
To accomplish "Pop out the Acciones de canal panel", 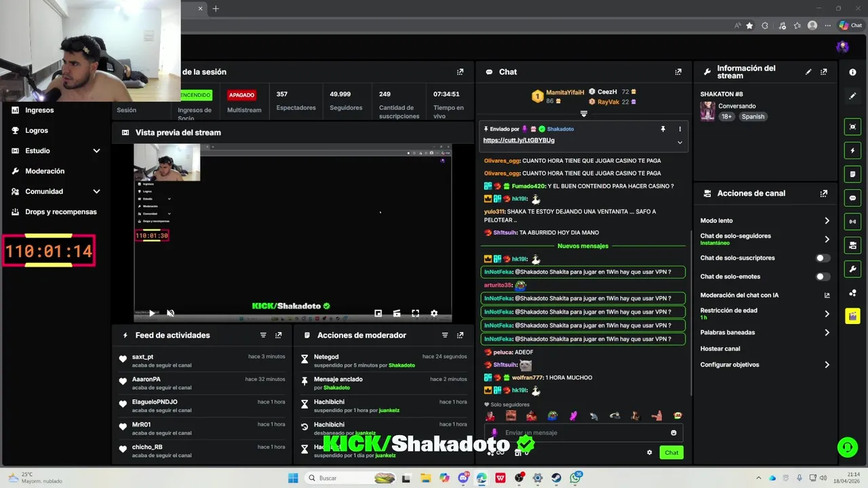I will (x=824, y=193).
